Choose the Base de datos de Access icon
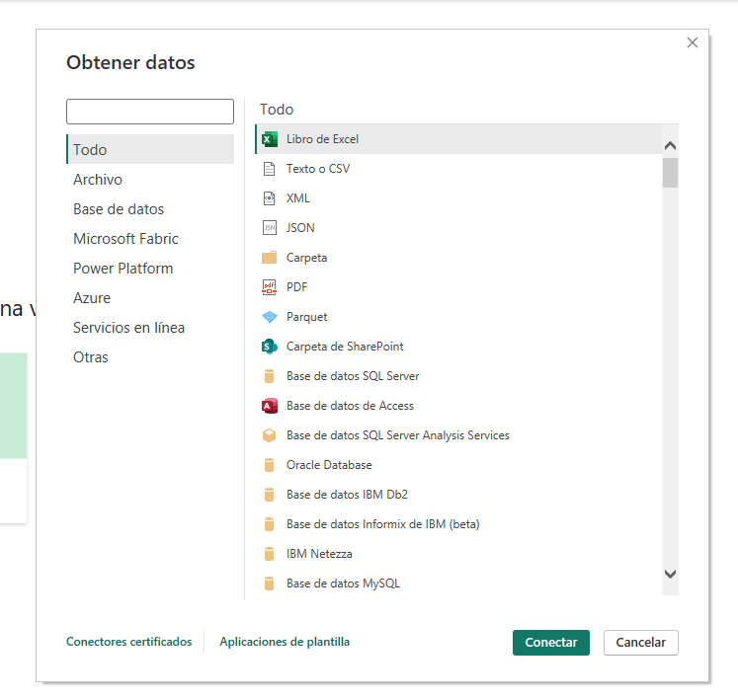 coord(269,406)
